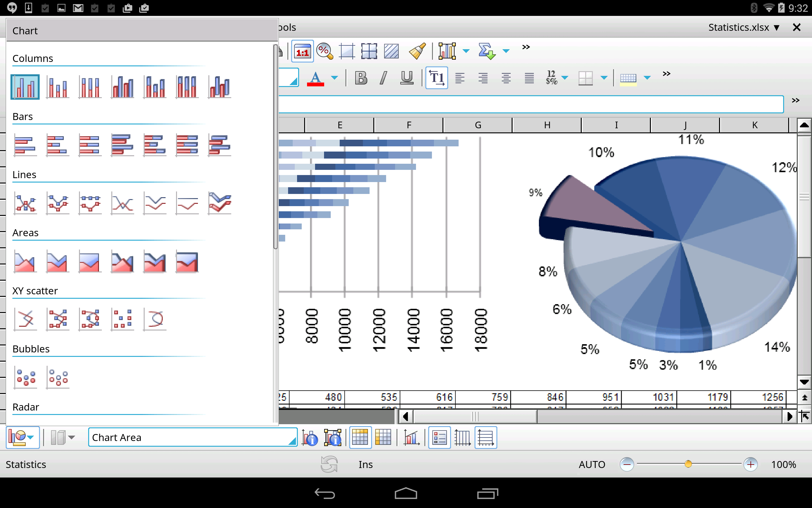Image resolution: width=812 pixels, height=508 pixels.
Task: Click the single frame freeze icon
Action: tap(347, 51)
